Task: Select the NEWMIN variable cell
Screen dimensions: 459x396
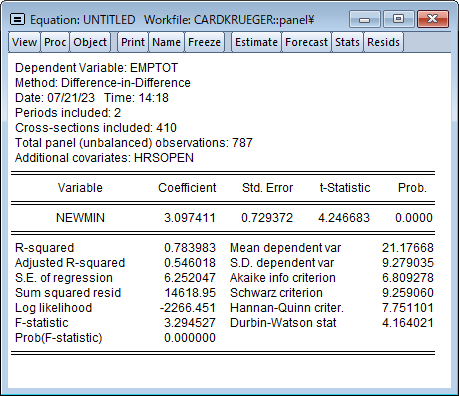Action: (80, 218)
